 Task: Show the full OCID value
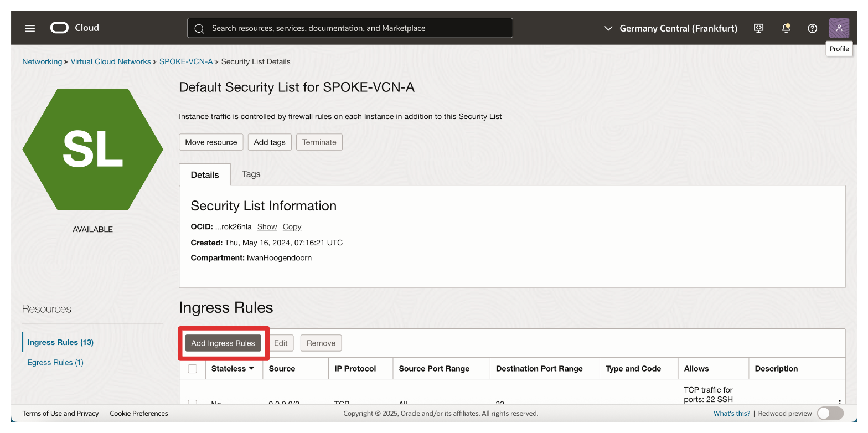[x=267, y=226]
